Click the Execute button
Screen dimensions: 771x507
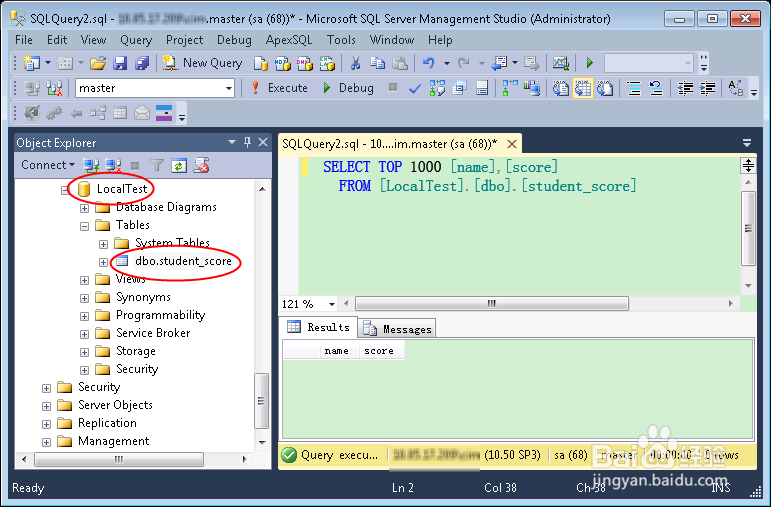tap(279, 88)
